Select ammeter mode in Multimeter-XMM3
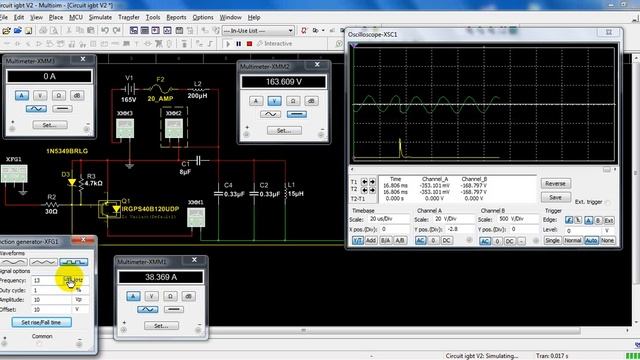The image size is (640, 360). point(22,96)
